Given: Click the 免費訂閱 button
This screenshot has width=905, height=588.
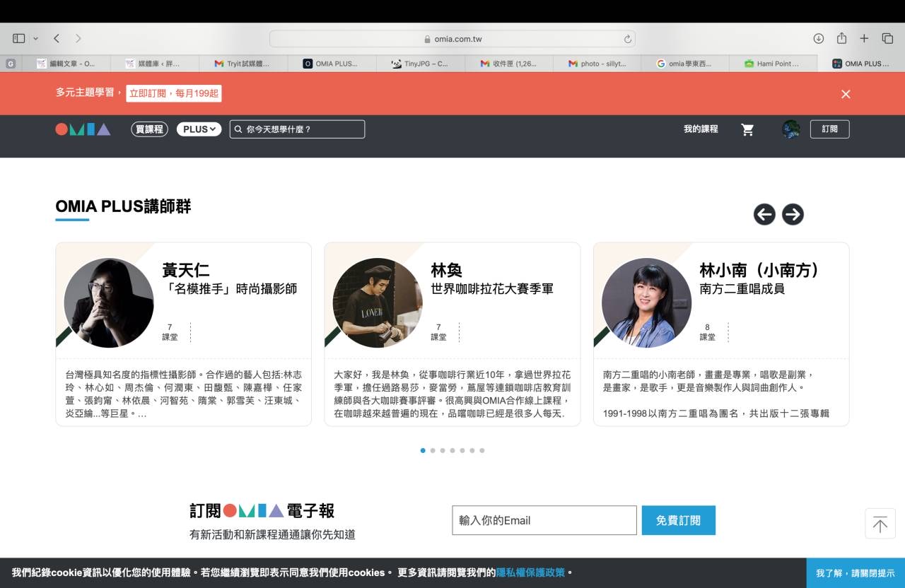Looking at the screenshot, I should (x=679, y=520).
